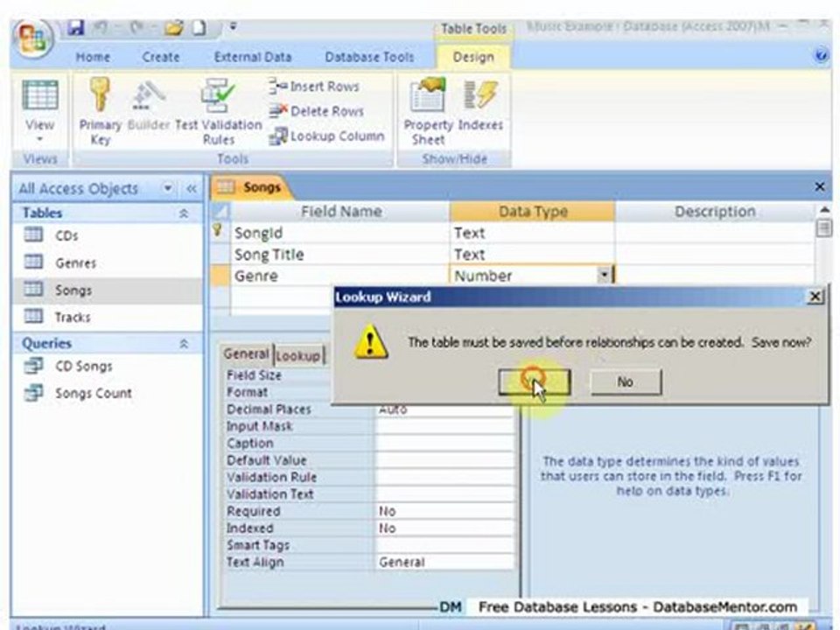This screenshot has height=630, width=840.
Task: Click No in the Lookup Wizard dialog
Action: click(625, 382)
